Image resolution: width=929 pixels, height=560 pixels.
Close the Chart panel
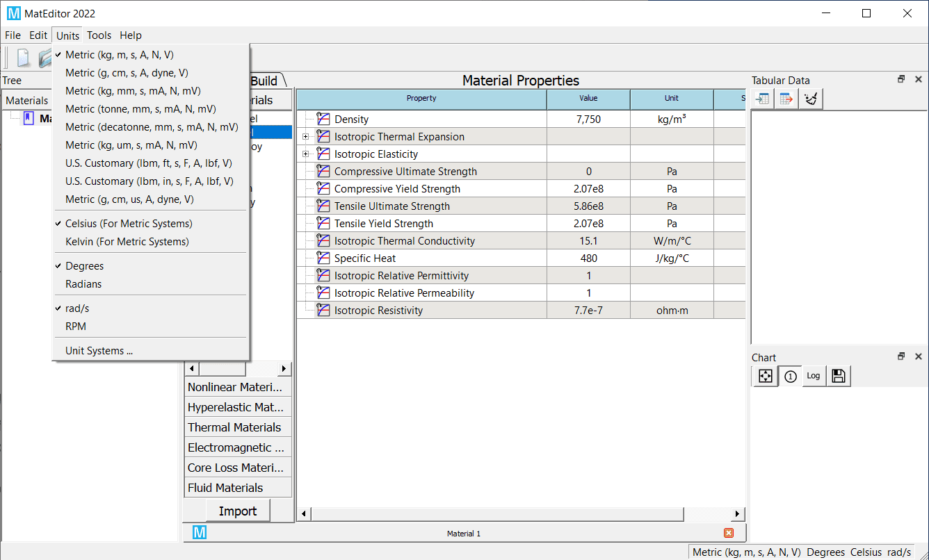click(x=918, y=356)
